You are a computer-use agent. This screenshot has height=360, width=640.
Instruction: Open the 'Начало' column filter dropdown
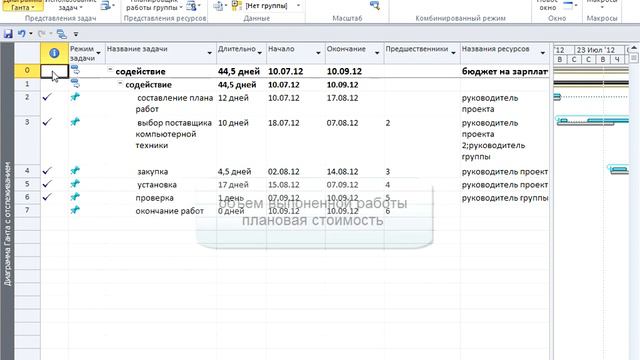pyautogui.click(x=318, y=53)
